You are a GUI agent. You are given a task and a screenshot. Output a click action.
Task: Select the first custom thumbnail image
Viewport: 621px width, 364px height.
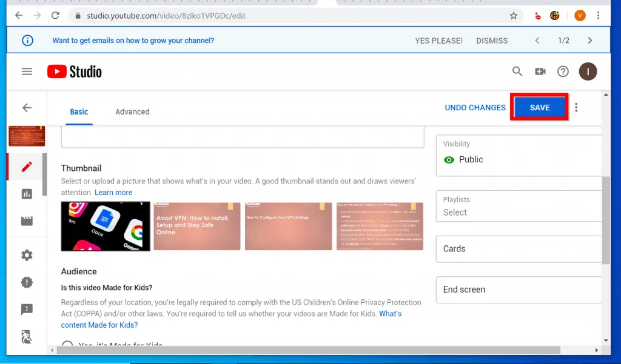pyautogui.click(x=105, y=226)
